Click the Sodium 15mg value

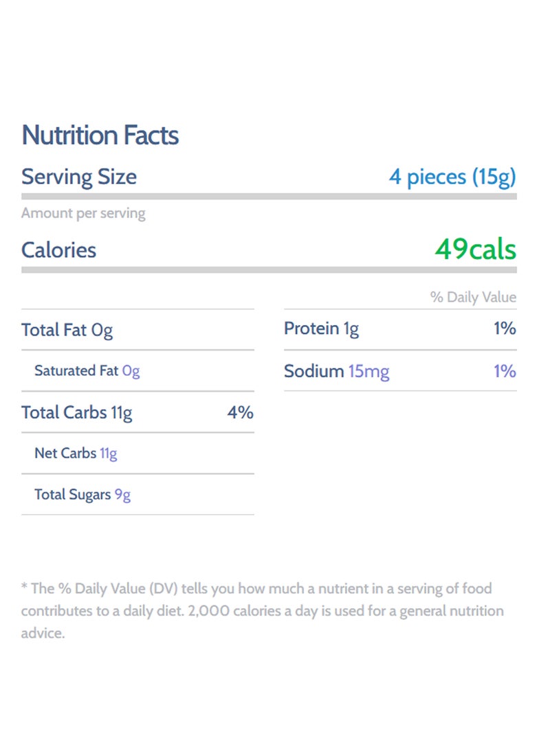(x=368, y=371)
